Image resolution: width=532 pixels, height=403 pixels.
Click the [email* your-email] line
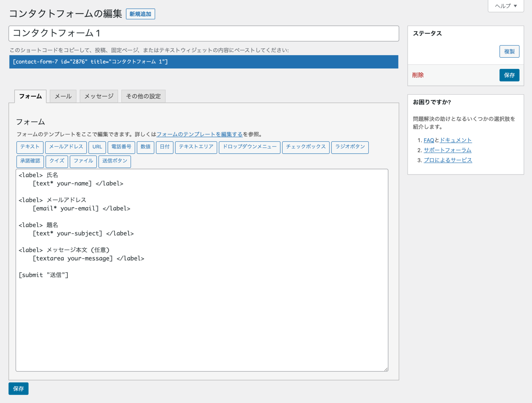point(81,209)
